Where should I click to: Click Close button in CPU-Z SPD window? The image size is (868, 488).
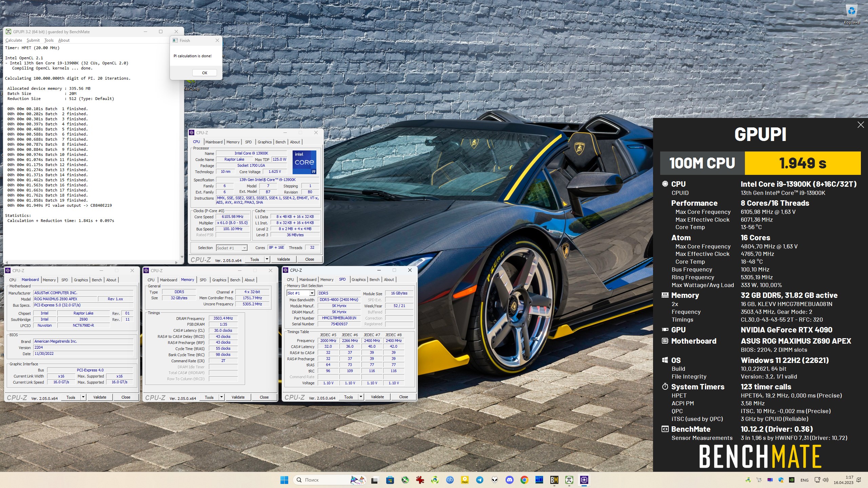tap(403, 397)
